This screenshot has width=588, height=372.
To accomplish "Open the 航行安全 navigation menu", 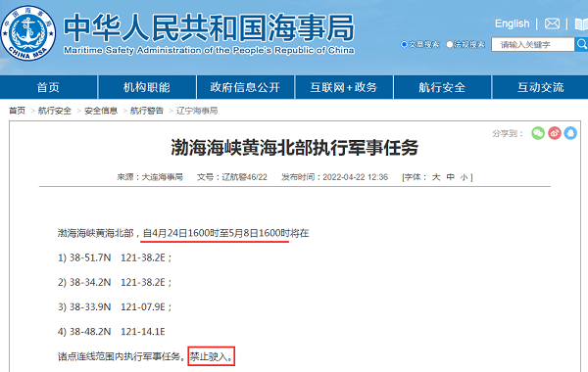I will point(443,87).
